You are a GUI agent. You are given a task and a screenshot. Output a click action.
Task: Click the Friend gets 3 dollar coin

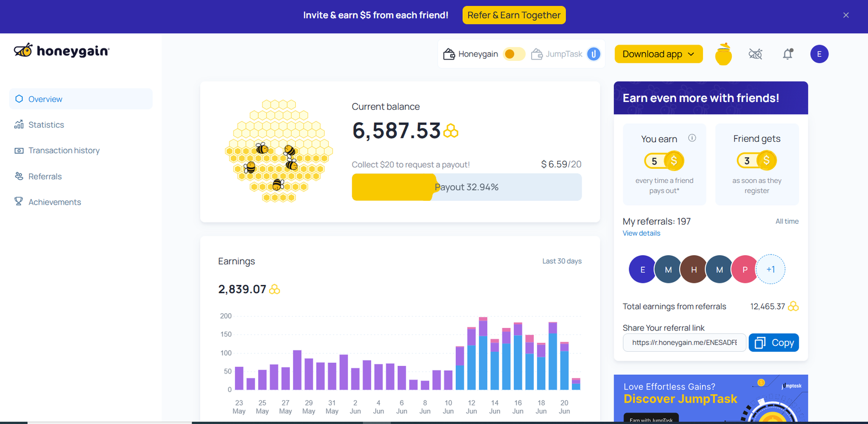[766, 160]
